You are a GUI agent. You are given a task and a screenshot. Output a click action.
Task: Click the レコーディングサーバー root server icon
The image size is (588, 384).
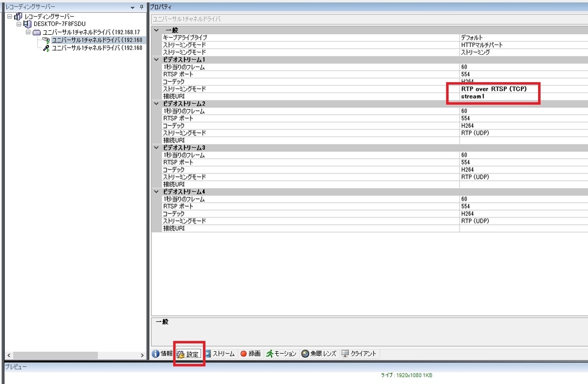pos(18,16)
